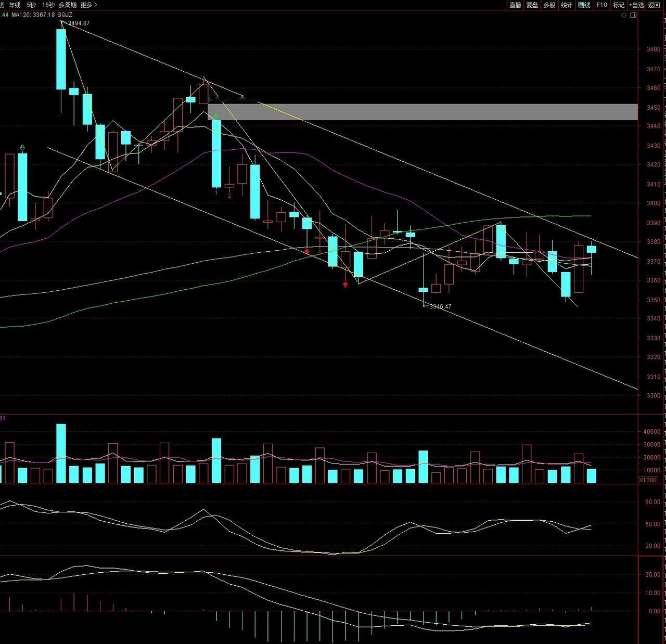Viewport: 666px width, 644px height.
Task: Click the X1000 volume unit label
Action: point(648,480)
